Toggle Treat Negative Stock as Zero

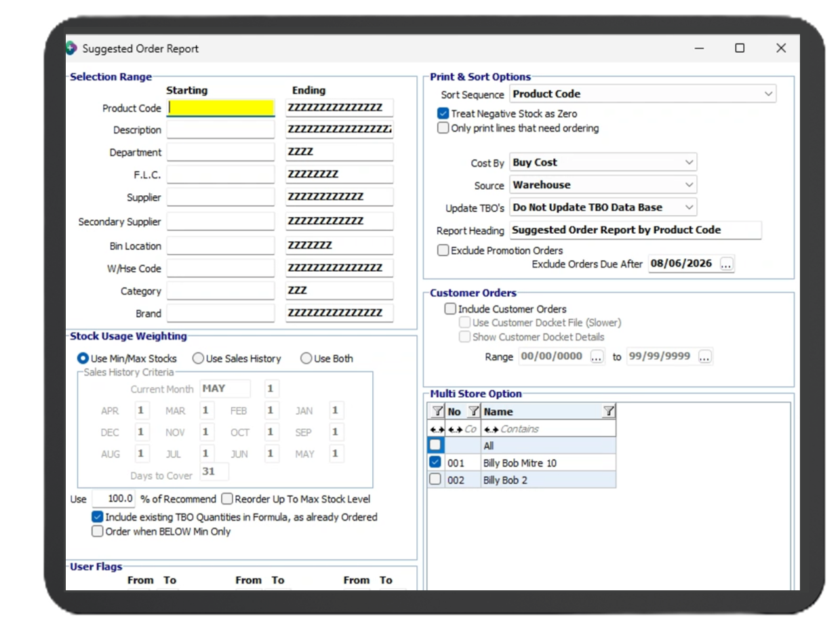click(x=443, y=114)
